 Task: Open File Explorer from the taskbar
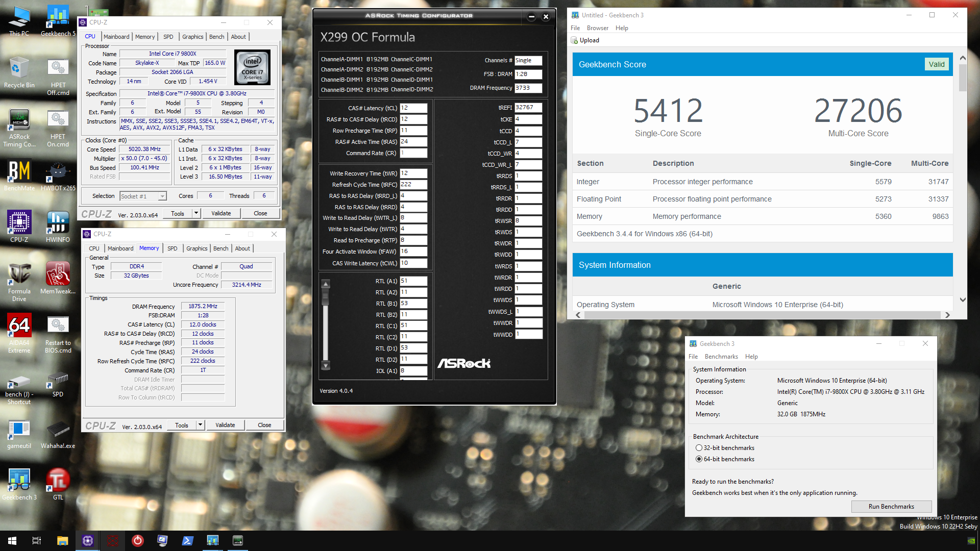[x=62, y=541]
